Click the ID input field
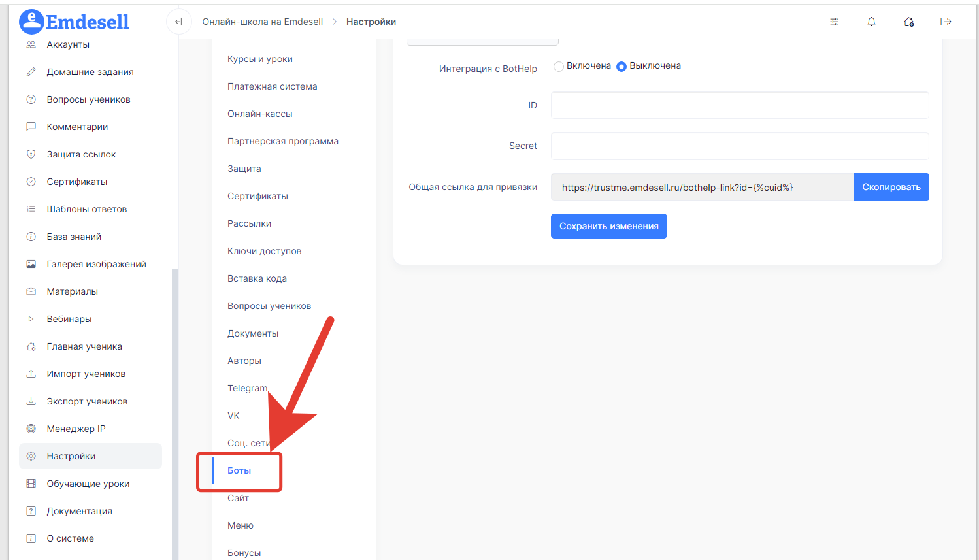 click(739, 105)
